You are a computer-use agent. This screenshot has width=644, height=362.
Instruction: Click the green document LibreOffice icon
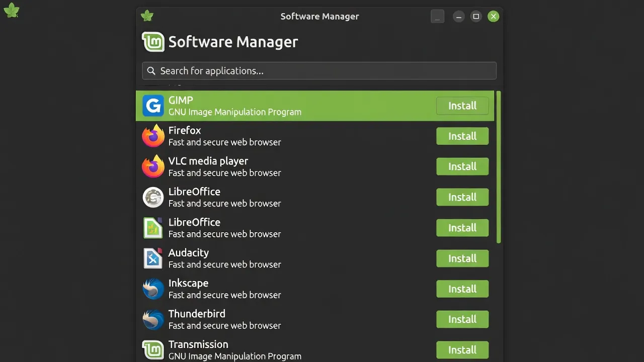153,228
